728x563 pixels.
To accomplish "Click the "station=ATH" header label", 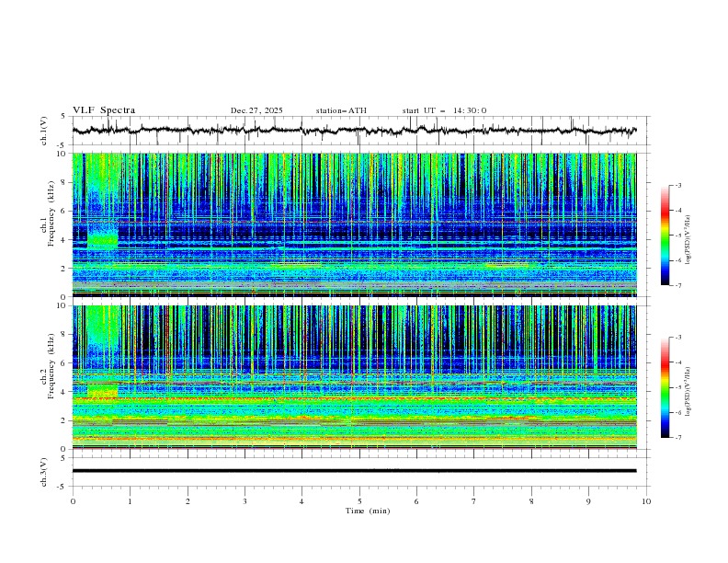I will coord(341,110).
